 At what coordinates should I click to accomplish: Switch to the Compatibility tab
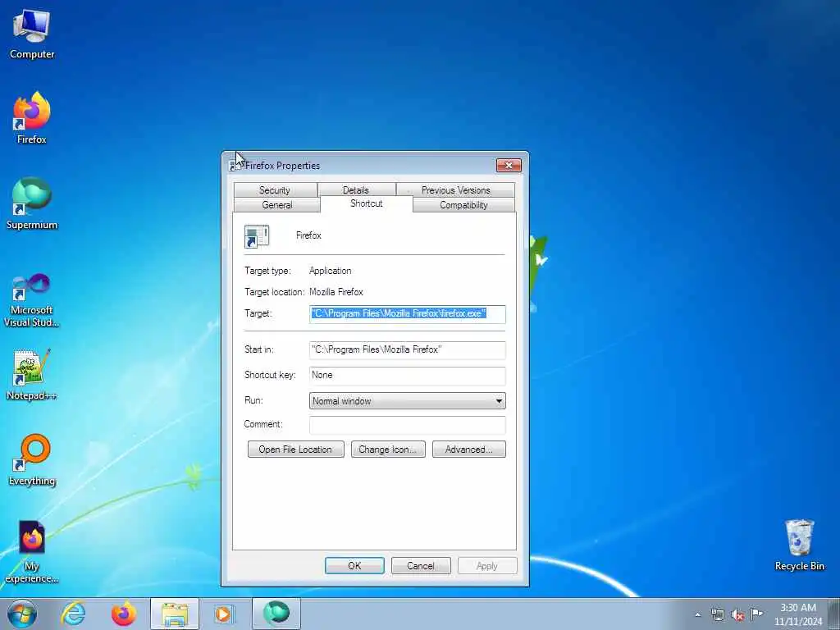(x=464, y=205)
